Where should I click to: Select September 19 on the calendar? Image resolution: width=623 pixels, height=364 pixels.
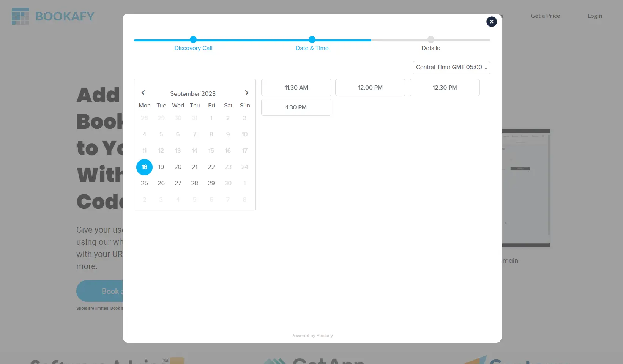pyautogui.click(x=161, y=167)
